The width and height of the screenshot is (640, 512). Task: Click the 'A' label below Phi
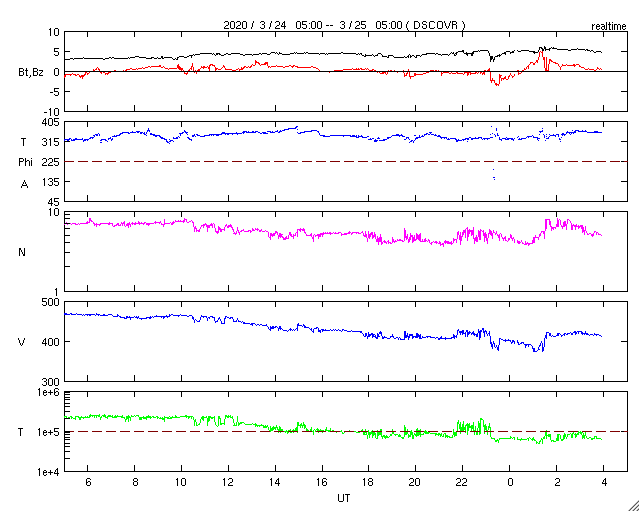24,185
